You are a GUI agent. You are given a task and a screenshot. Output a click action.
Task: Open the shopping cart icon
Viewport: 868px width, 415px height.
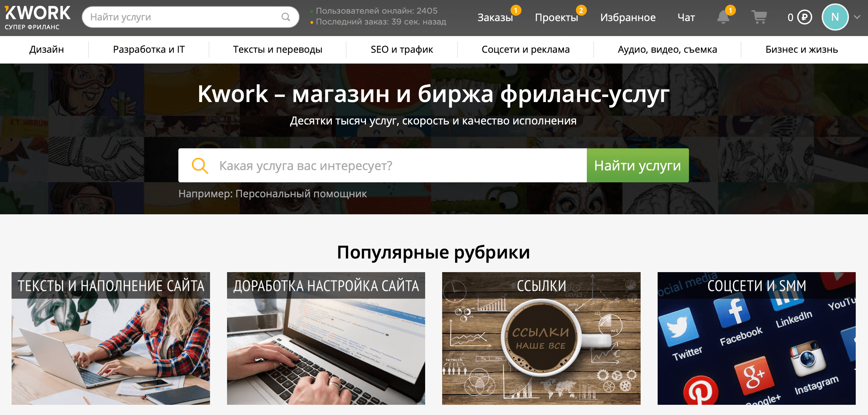point(759,17)
